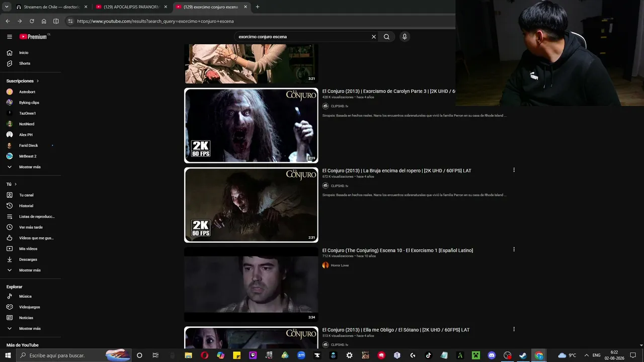Open options menu for Ella me Obligo video
This screenshot has width=644, height=362.
click(x=514, y=329)
